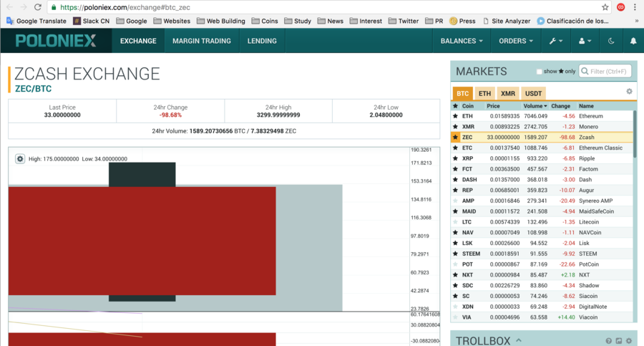
Task: Expand the Orders dropdown
Action: (516, 41)
